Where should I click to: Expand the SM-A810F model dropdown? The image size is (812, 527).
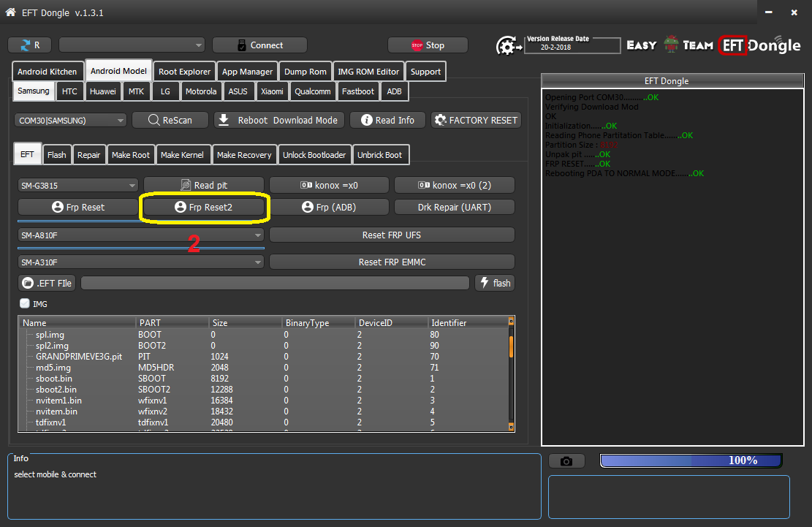(x=141, y=235)
